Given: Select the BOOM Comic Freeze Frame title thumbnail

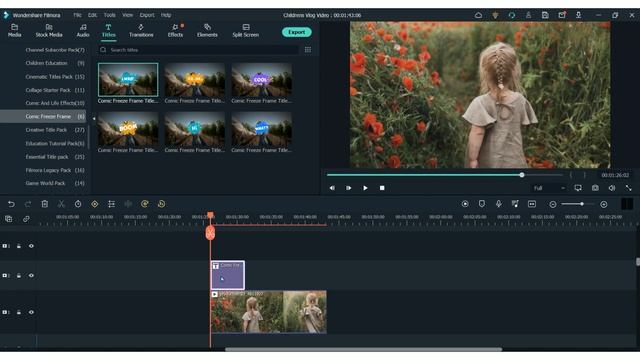Looking at the screenshot, I should pyautogui.click(x=128, y=129).
